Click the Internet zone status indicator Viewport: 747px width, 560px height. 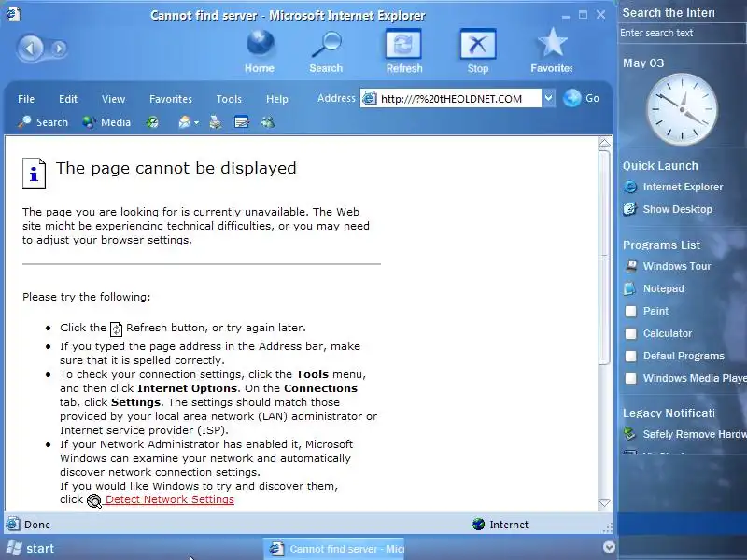tap(500, 525)
